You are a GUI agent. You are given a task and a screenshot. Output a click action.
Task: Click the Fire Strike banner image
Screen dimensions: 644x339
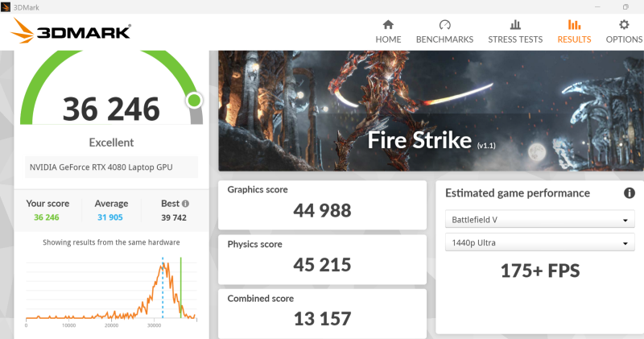tap(431, 110)
